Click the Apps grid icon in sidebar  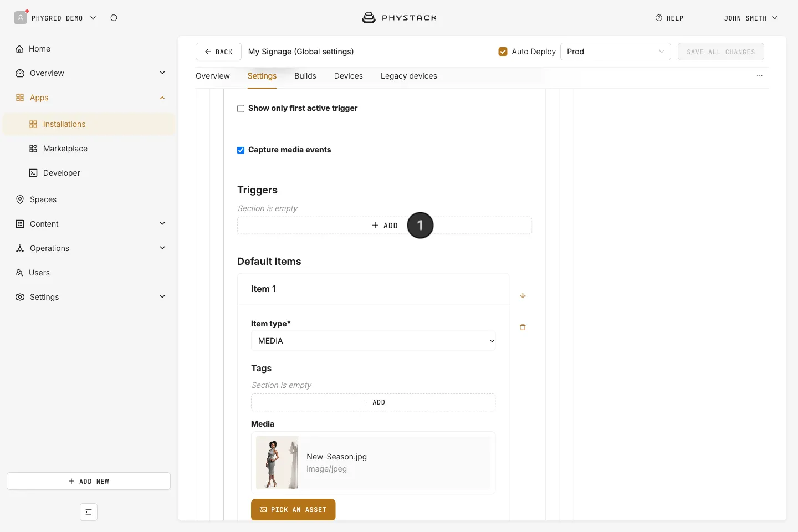pos(20,98)
